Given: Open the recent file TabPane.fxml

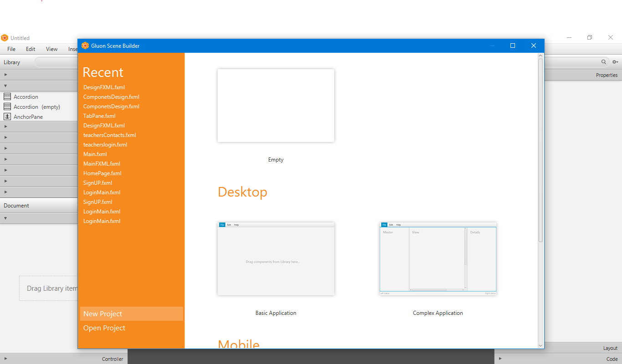Looking at the screenshot, I should [x=99, y=116].
